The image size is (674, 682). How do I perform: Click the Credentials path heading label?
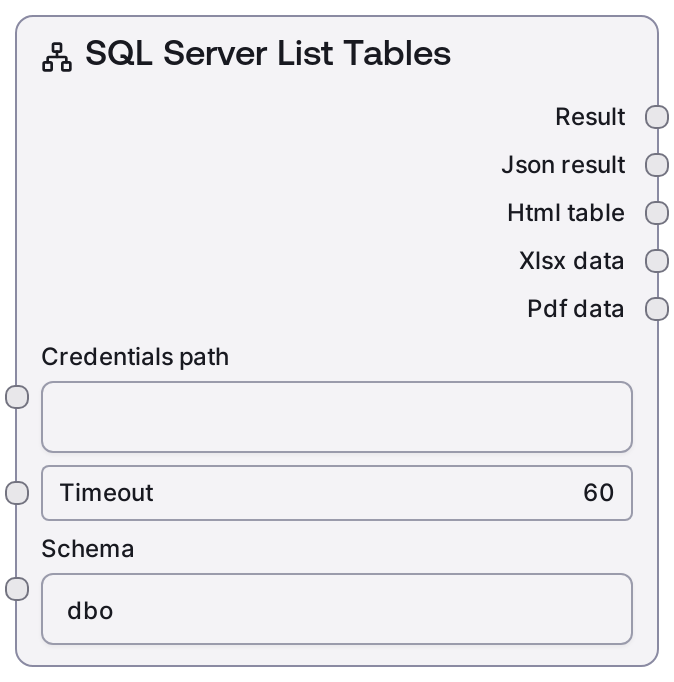tap(135, 357)
